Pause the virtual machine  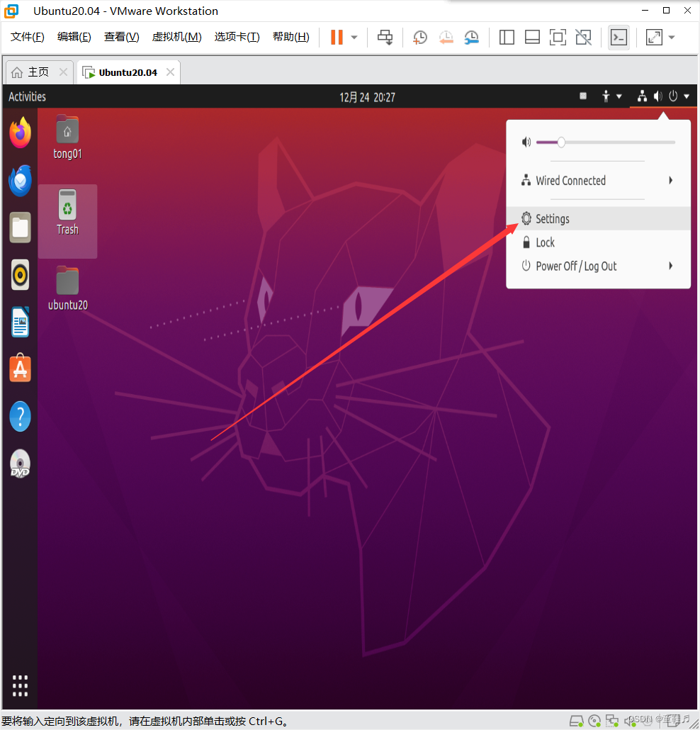337,38
